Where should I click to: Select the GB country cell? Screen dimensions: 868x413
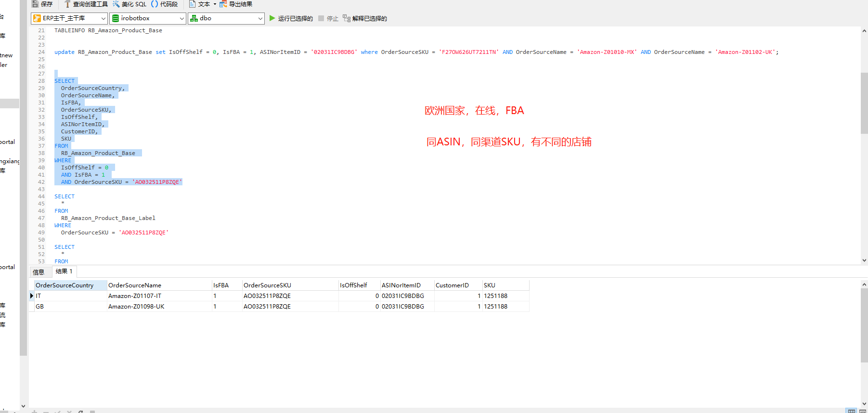coord(71,307)
